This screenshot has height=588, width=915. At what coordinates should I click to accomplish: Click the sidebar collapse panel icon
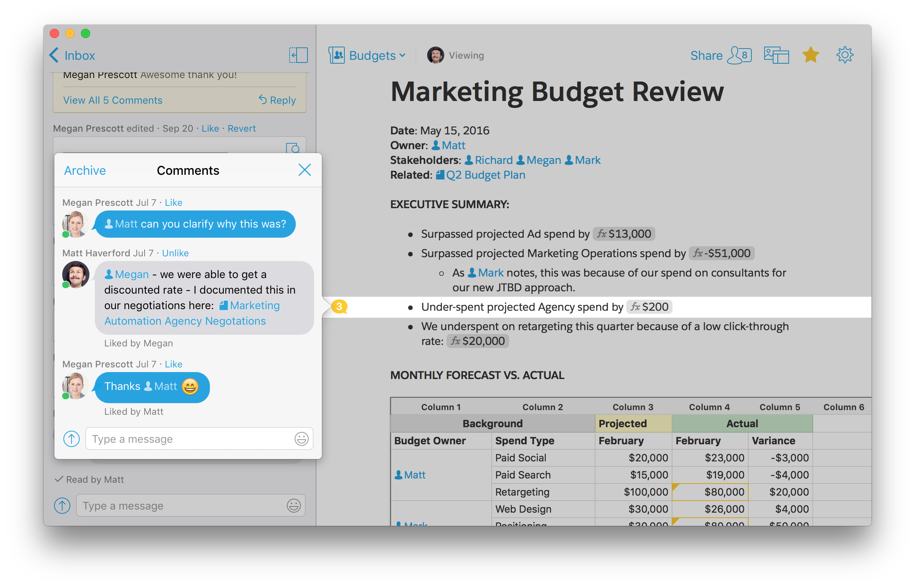tap(298, 55)
